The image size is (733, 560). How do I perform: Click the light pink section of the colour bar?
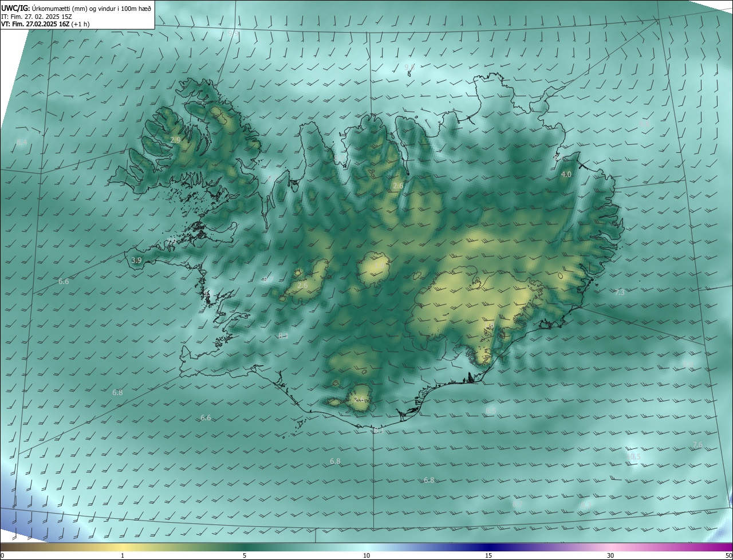tap(610, 547)
